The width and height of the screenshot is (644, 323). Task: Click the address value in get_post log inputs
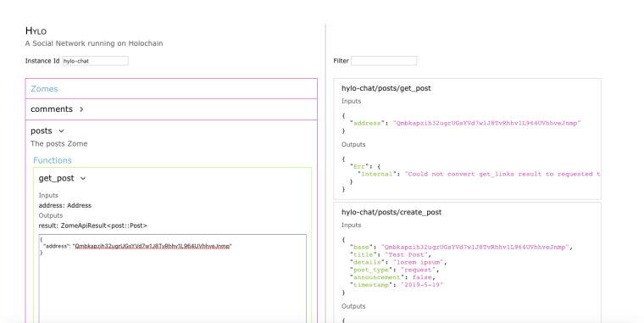pyautogui.click(x=486, y=123)
